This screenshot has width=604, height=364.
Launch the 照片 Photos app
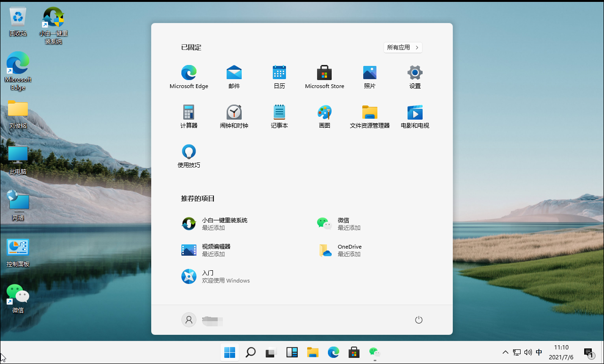[x=370, y=77]
